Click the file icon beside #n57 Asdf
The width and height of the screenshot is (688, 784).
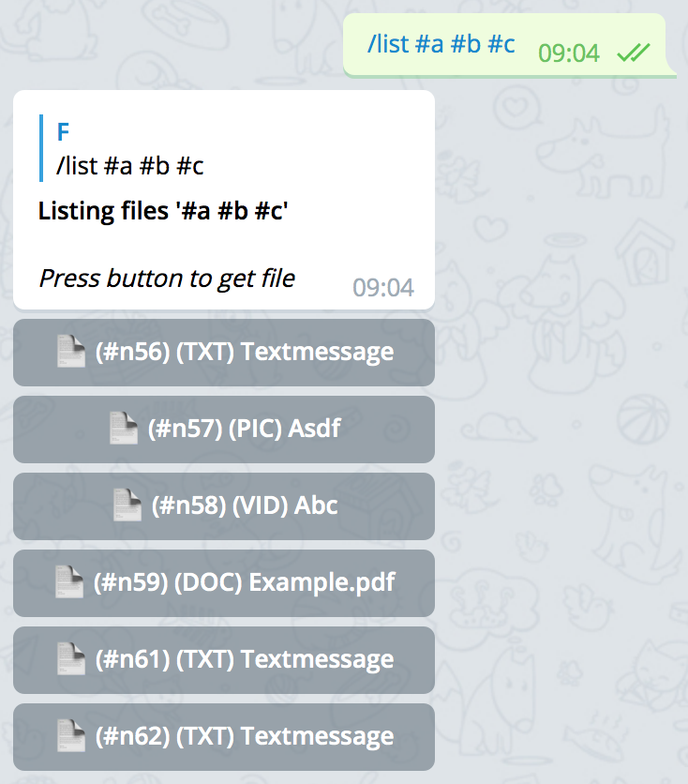(124, 428)
